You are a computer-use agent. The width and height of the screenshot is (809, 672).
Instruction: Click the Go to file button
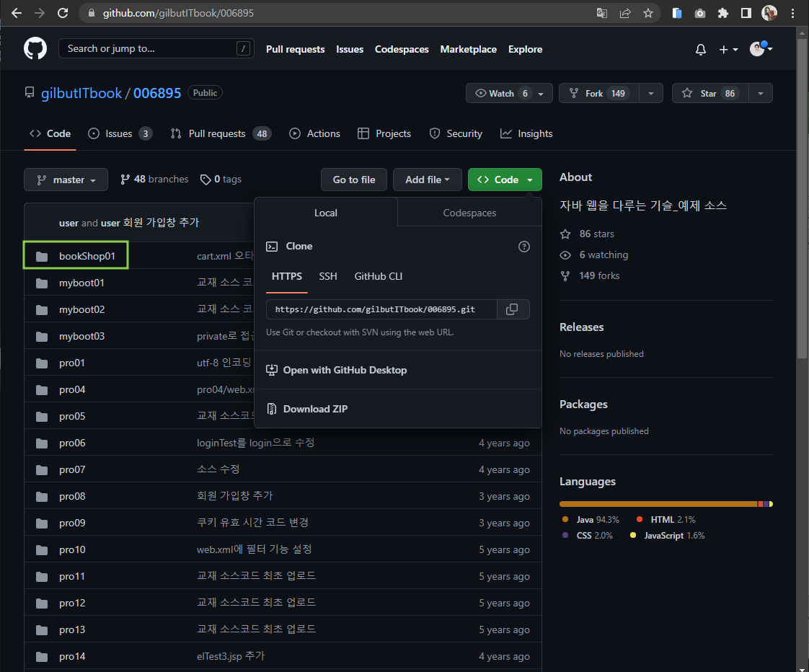[354, 180]
